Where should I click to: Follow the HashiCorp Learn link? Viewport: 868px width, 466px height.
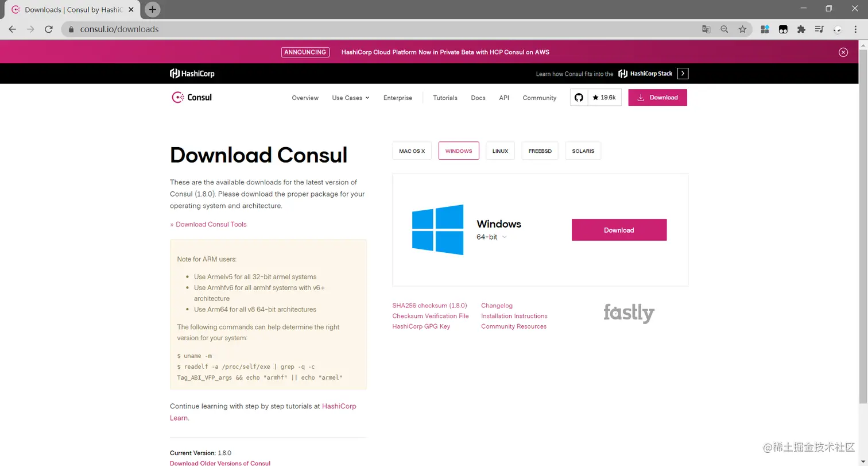(339, 406)
